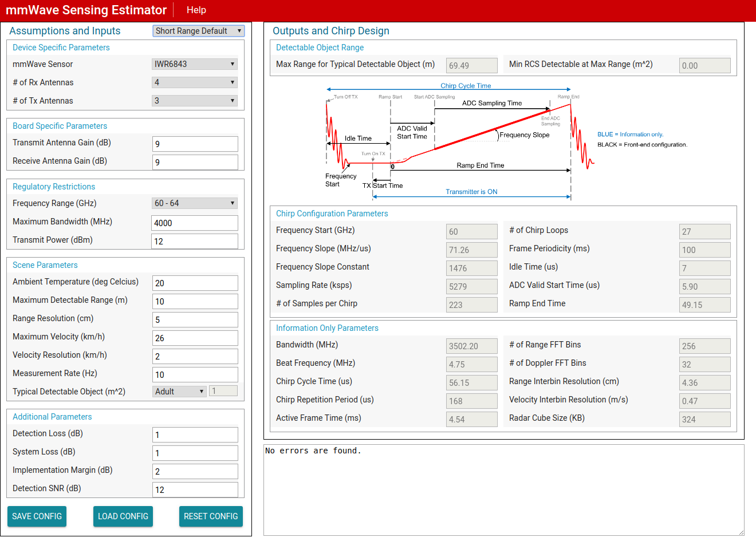756x553 pixels.
Task: Open the mmWave Sensor selection dropdown
Action: [194, 64]
